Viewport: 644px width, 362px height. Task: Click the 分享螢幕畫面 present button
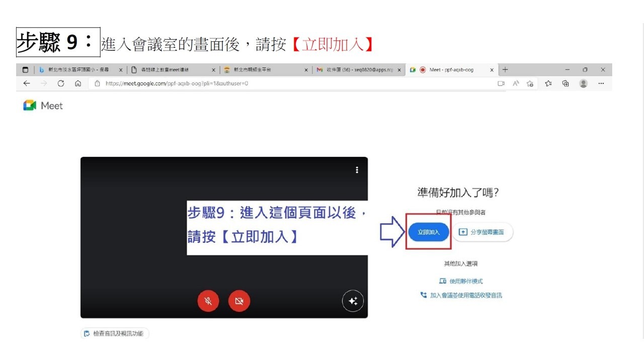482,232
